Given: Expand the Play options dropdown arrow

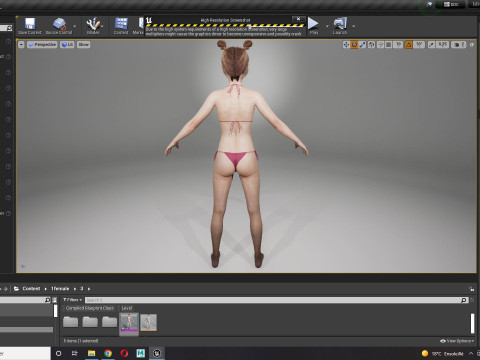Looking at the screenshot, I should tap(327, 26).
